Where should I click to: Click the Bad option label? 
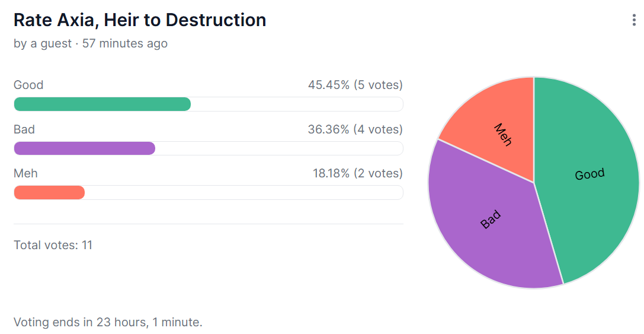tap(24, 129)
